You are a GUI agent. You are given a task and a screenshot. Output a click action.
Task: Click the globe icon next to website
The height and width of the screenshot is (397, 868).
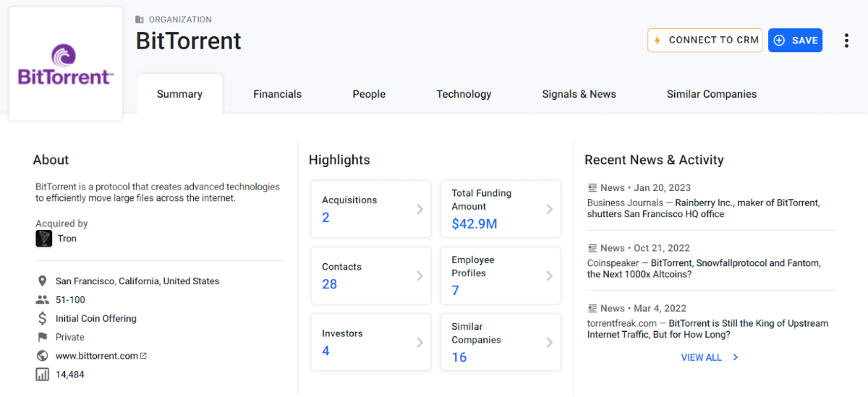coord(42,356)
